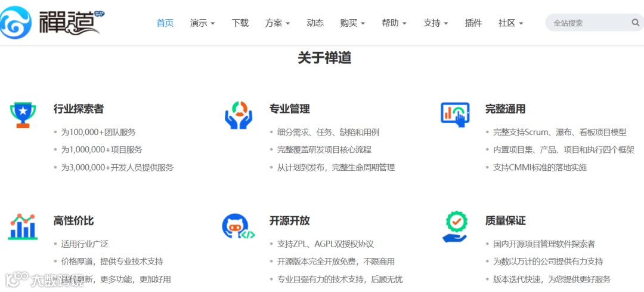The height and width of the screenshot is (292, 644).
Task: Open the 下载 download page
Action: point(240,23)
